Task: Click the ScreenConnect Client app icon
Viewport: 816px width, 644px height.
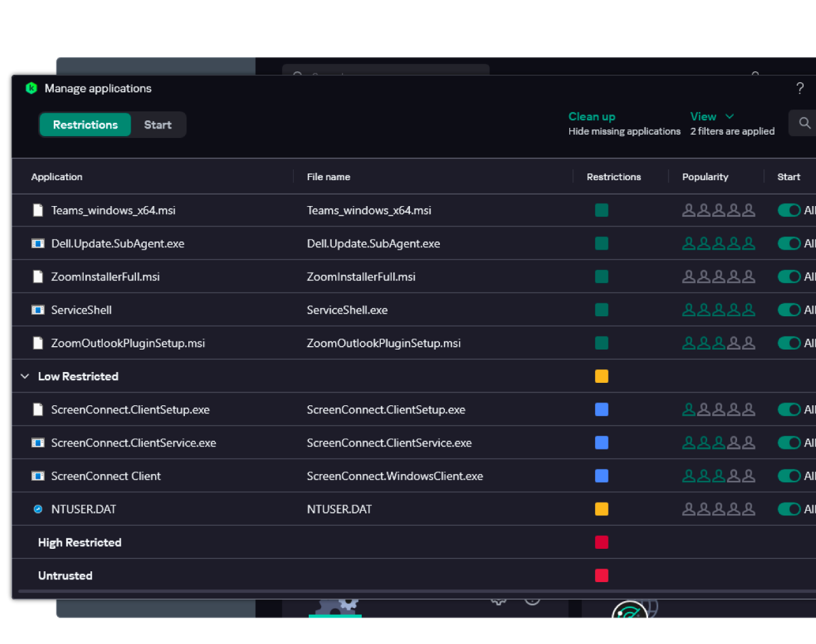Action: [x=38, y=476]
